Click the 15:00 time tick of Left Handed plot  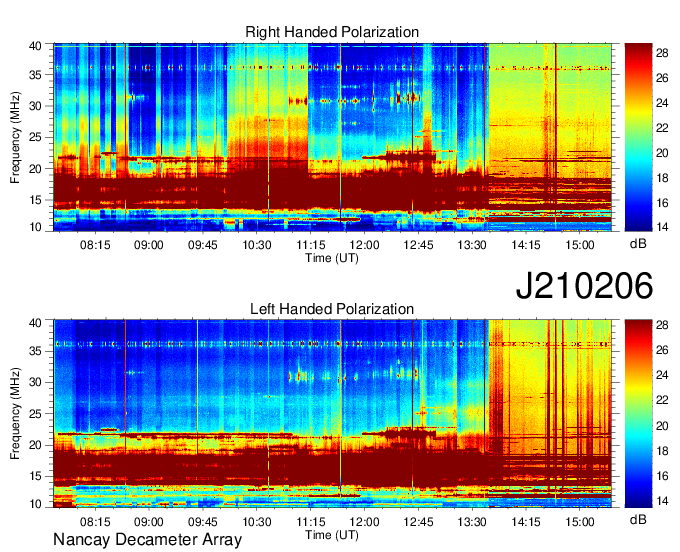(580, 522)
